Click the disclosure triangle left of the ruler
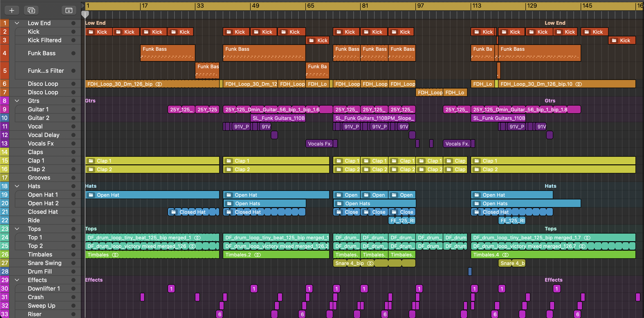 [83, 5]
